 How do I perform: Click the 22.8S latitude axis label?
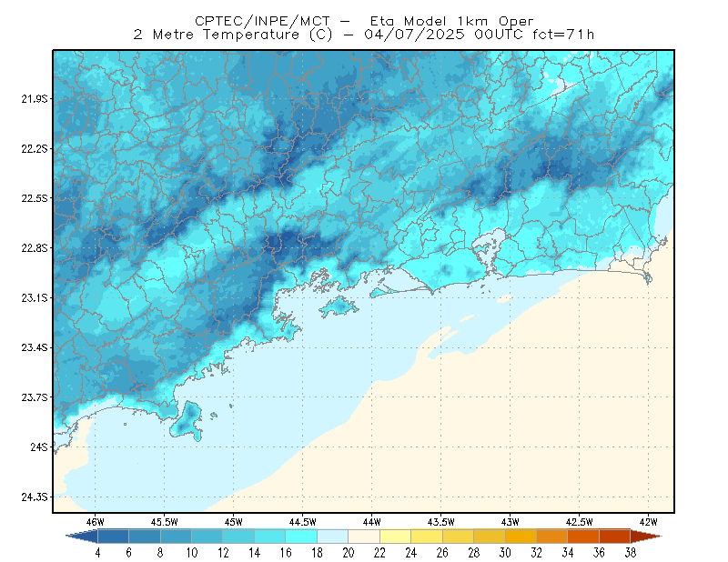point(35,248)
